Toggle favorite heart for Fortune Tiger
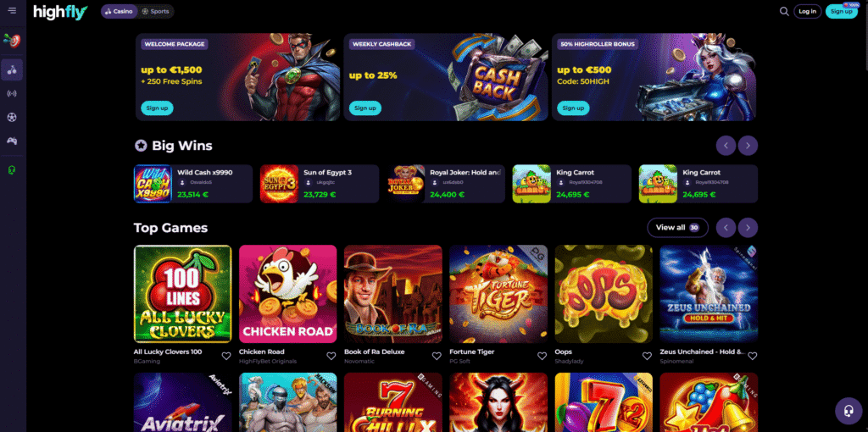 click(542, 357)
